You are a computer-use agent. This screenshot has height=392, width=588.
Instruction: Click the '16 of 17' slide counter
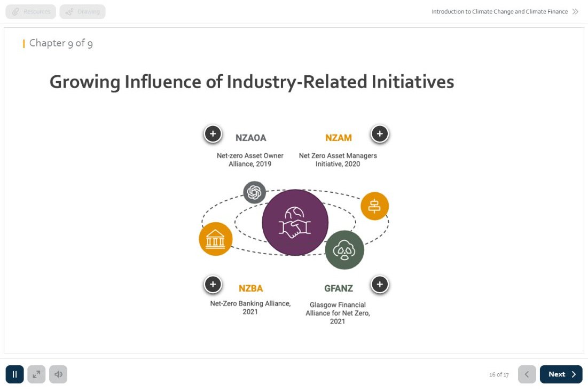pos(499,374)
